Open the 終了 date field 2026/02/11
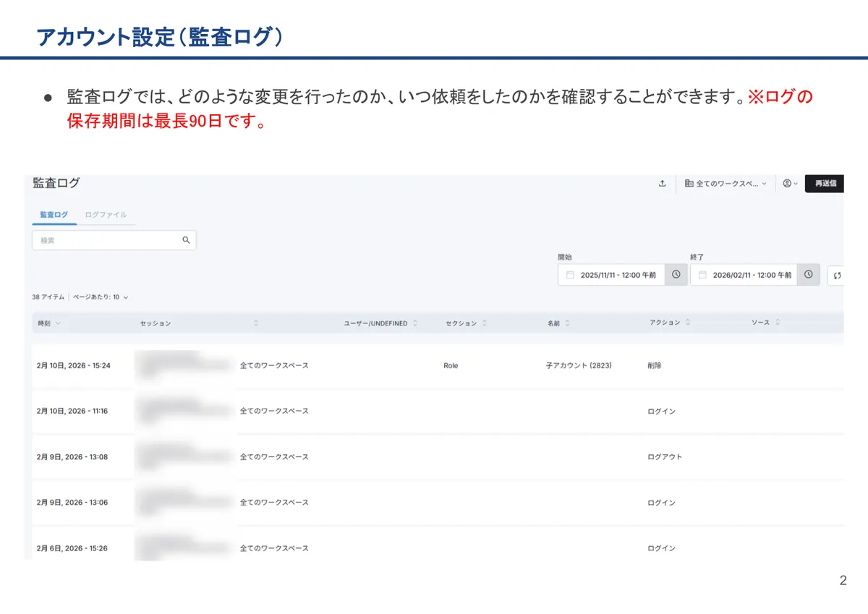868x614 pixels. click(744, 275)
